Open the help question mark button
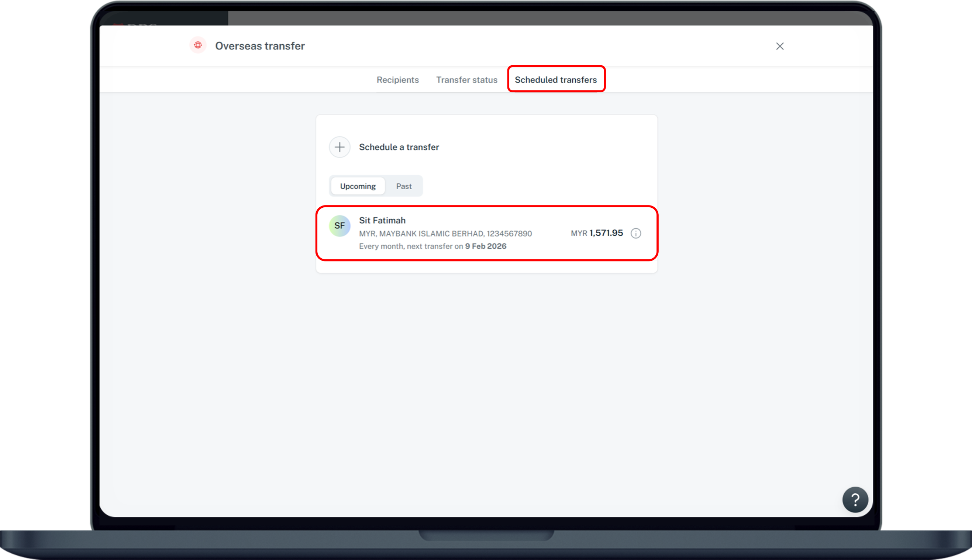 point(855,499)
